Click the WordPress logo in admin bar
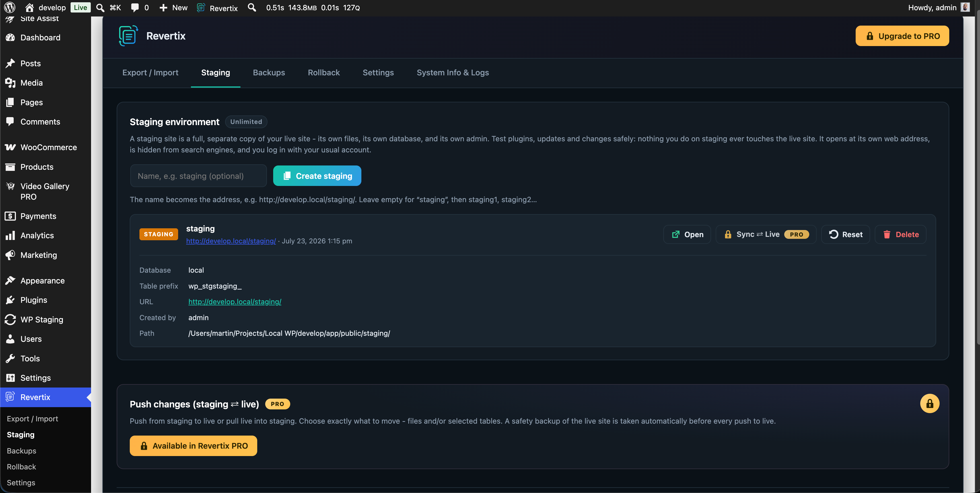980x493 pixels. (x=9, y=8)
